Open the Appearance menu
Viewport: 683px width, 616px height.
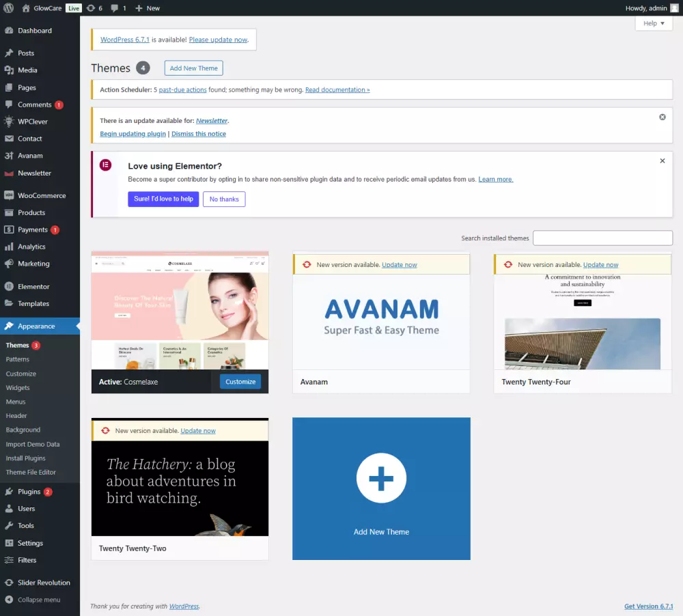[40, 326]
